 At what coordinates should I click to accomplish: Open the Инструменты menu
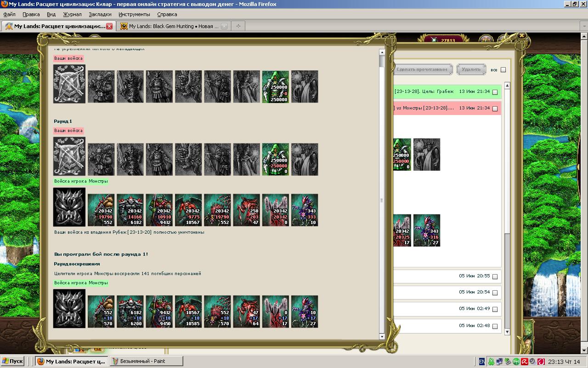134,14
